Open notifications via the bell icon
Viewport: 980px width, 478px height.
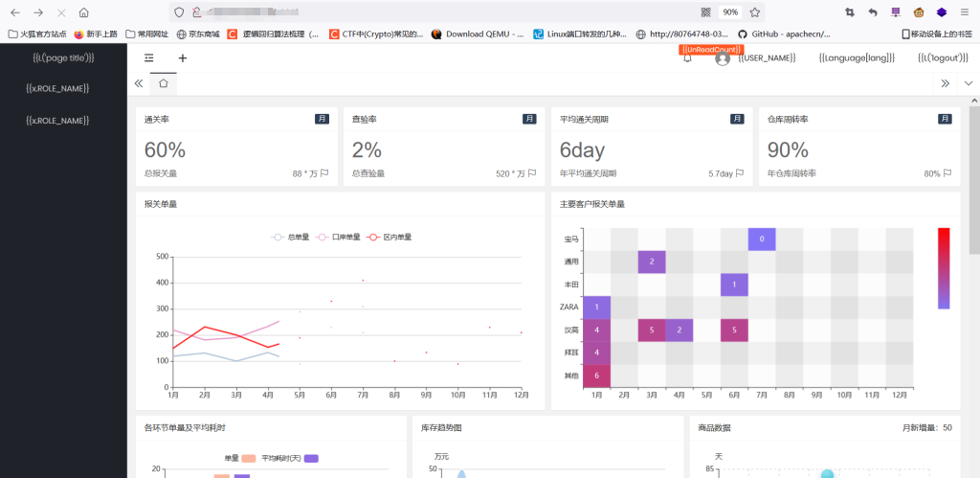pos(687,58)
